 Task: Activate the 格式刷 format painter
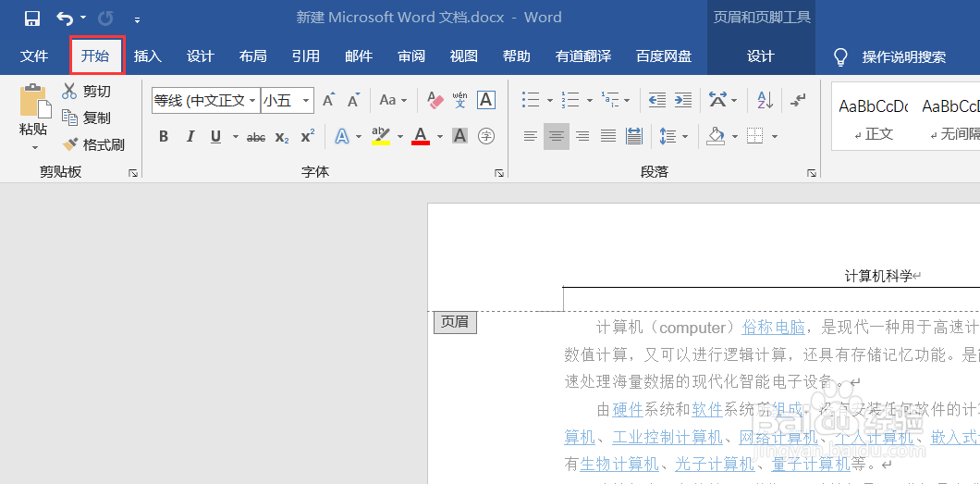[93, 145]
